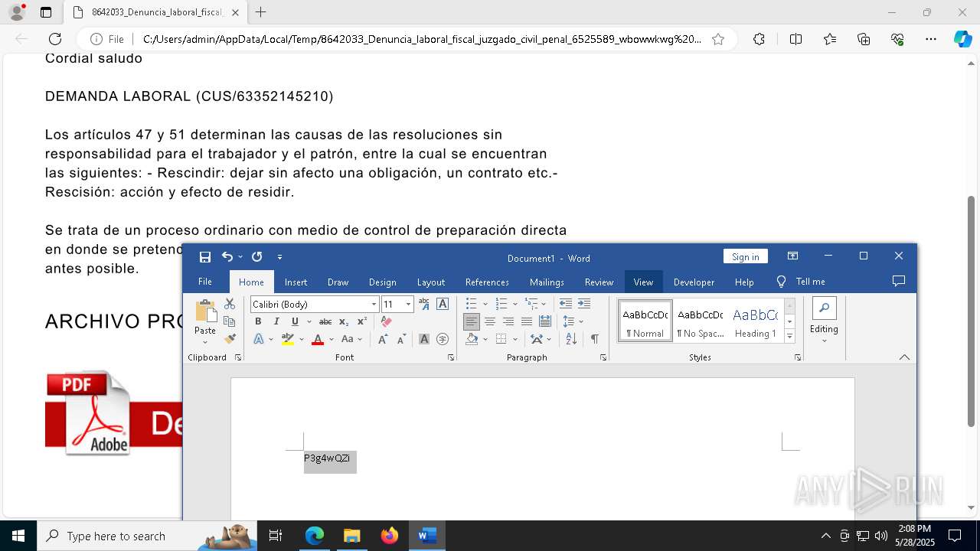Click the Shading paint bucket button
980x551 pixels.
(472, 339)
